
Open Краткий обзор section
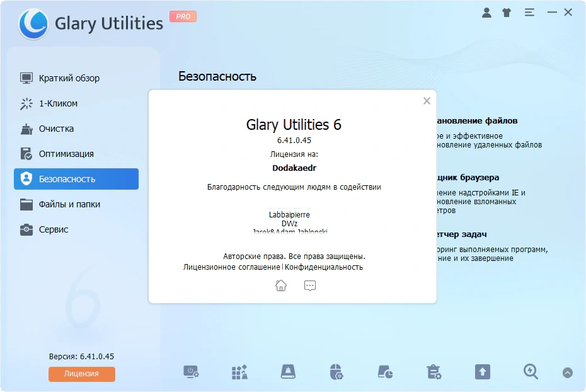pyautogui.click(x=76, y=78)
